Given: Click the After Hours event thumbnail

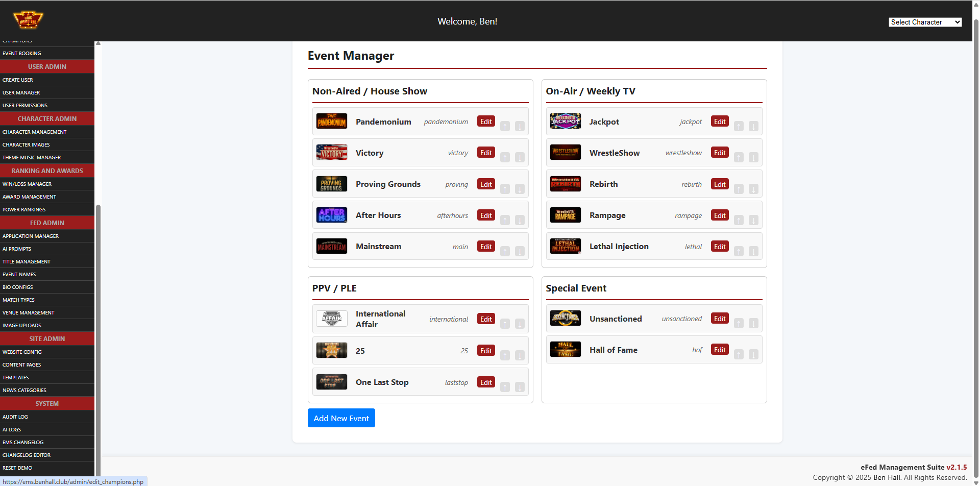Looking at the screenshot, I should click(x=332, y=215).
